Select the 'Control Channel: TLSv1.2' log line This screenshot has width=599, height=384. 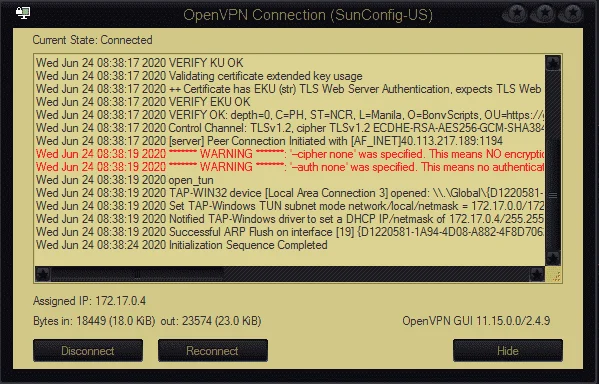[x=290, y=128]
